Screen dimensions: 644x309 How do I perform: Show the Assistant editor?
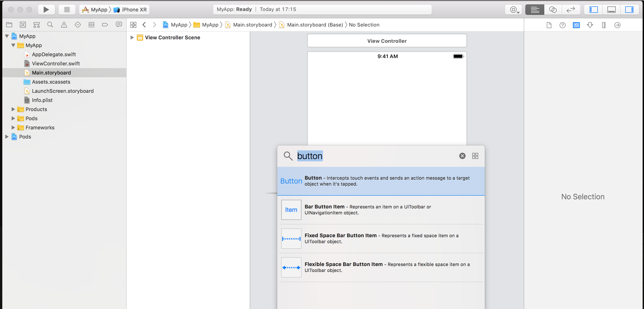[x=553, y=10]
